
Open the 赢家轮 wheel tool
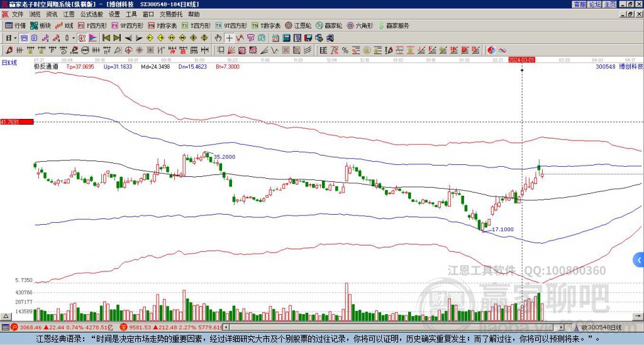329,25
